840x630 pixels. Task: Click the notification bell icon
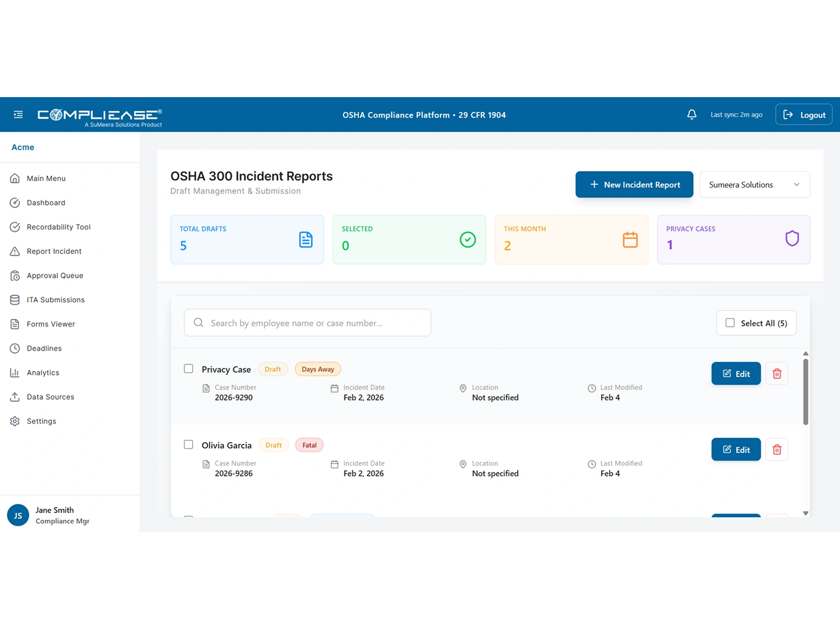click(x=691, y=114)
